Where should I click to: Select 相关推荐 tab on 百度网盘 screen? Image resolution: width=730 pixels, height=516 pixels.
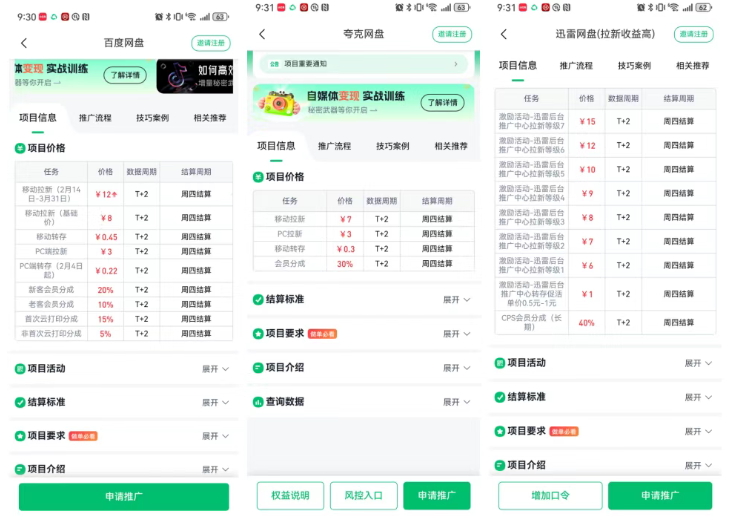210,118
